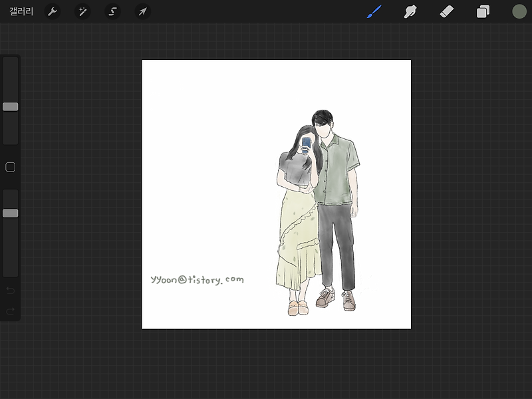Open the active color circle
532x399 pixels.
tap(519, 11)
